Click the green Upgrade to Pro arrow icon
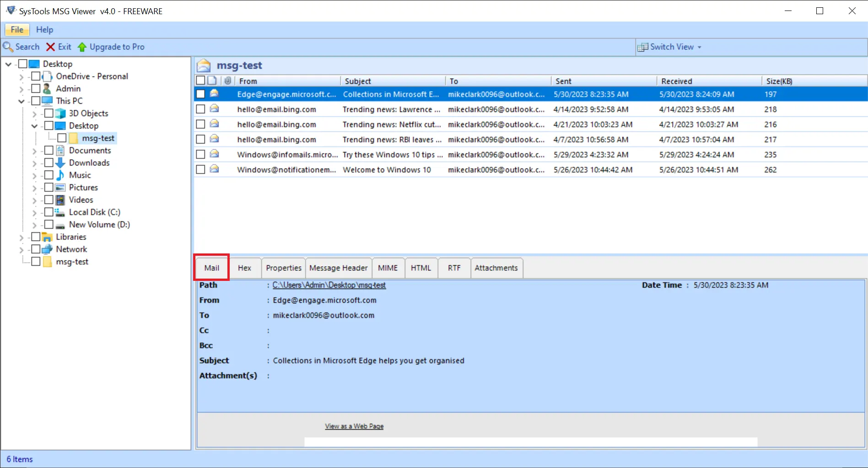 82,47
